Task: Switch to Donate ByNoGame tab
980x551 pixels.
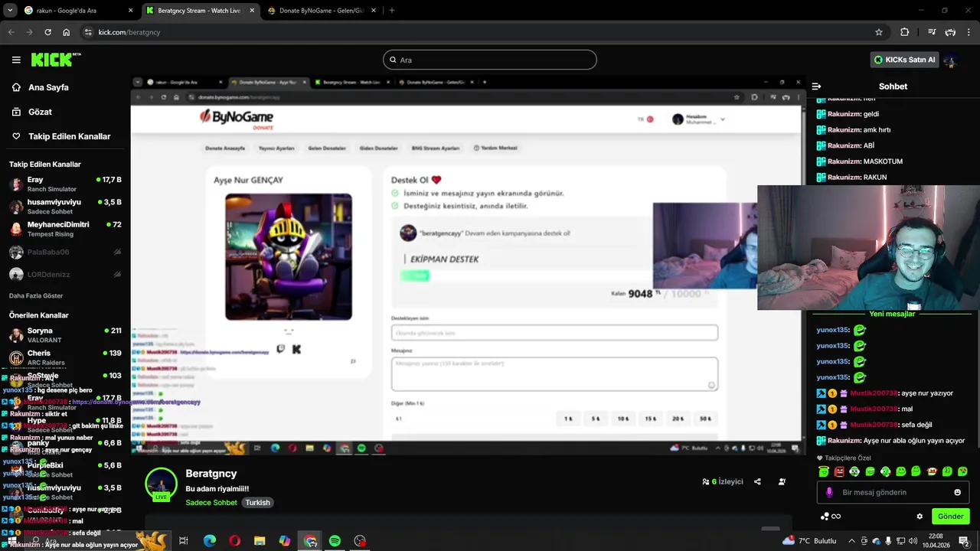Action: 322,10
